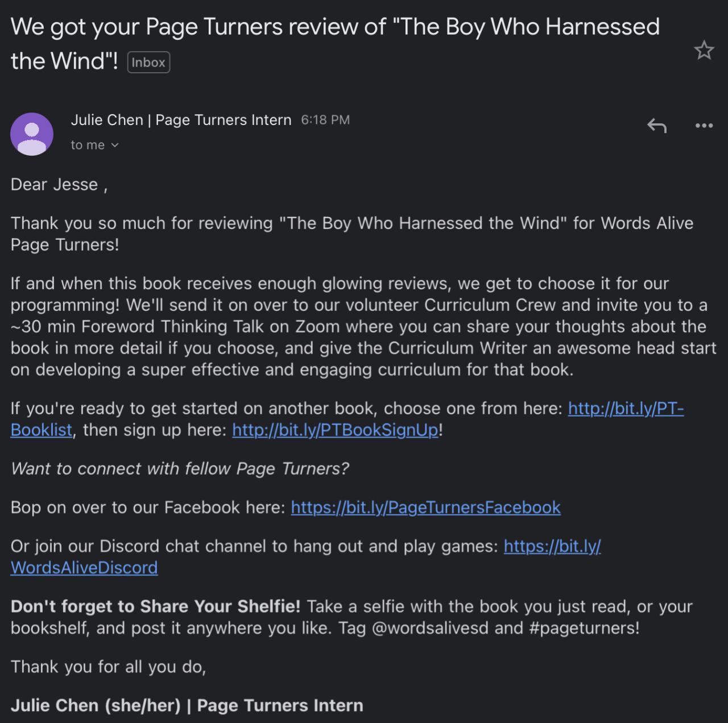Open the three-dot more options menu
728x723 pixels.
[x=704, y=126]
